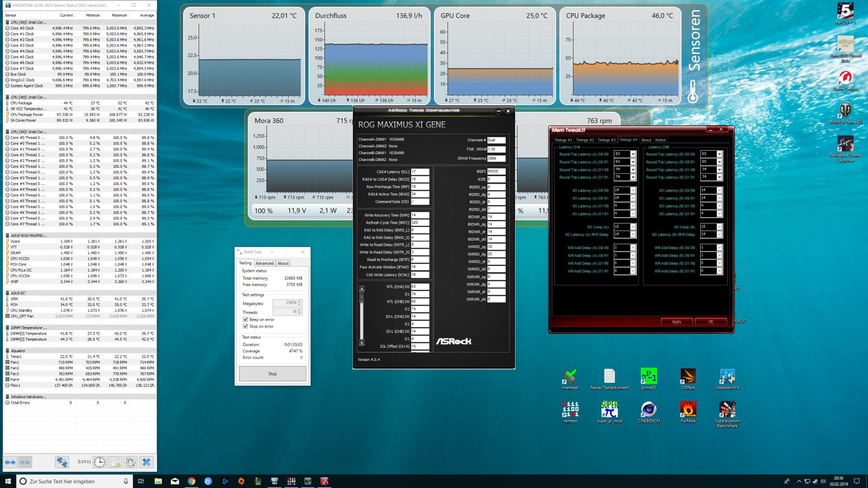
Task: Open the Notice tab in Mem TweakIt
Action: [660, 140]
